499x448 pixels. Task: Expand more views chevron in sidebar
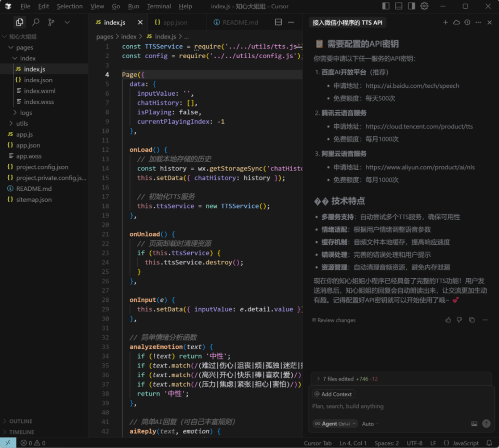(67, 22)
